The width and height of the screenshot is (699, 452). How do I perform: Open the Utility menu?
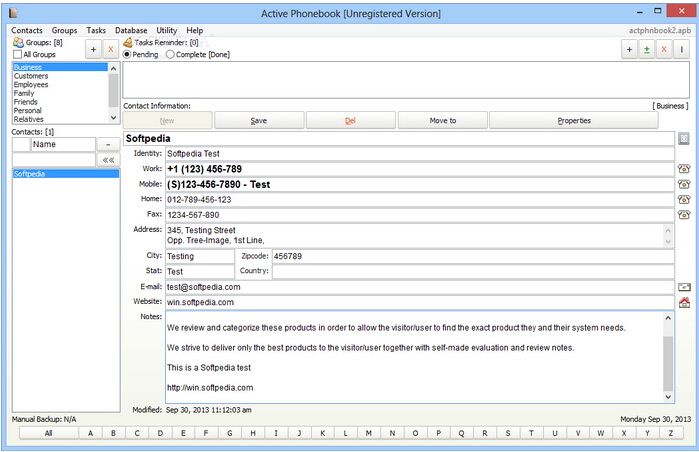point(166,31)
